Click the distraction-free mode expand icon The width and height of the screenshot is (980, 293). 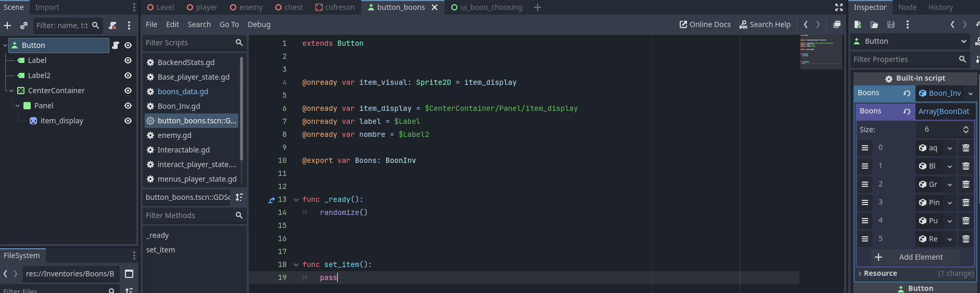838,7
